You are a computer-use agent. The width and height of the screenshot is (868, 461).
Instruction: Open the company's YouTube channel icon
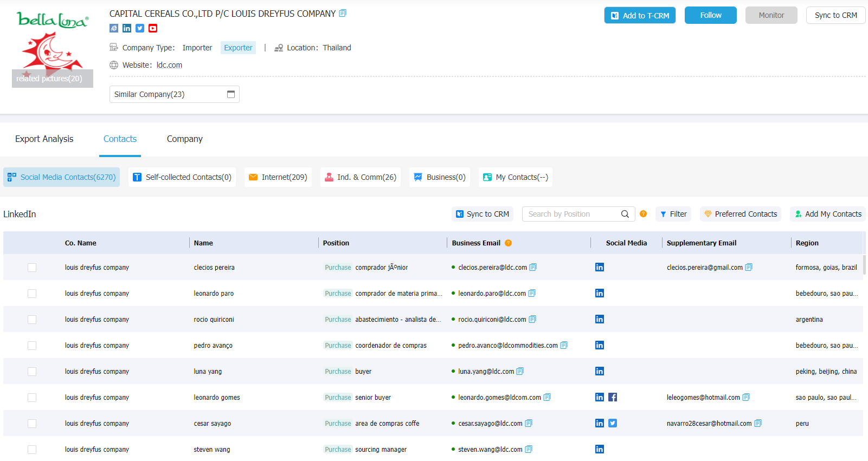click(153, 28)
